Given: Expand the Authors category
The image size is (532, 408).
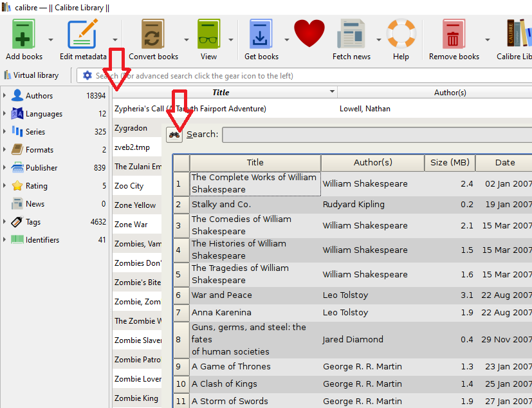Looking at the screenshot, I should (5, 96).
